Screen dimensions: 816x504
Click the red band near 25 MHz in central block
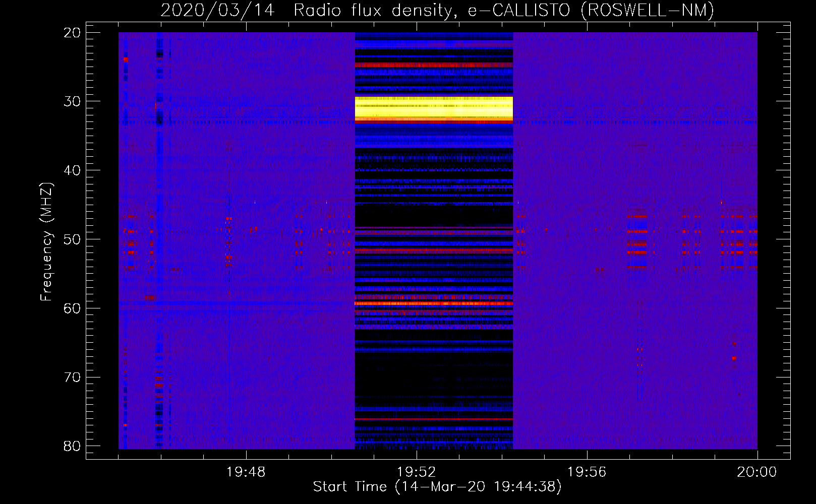434,65
